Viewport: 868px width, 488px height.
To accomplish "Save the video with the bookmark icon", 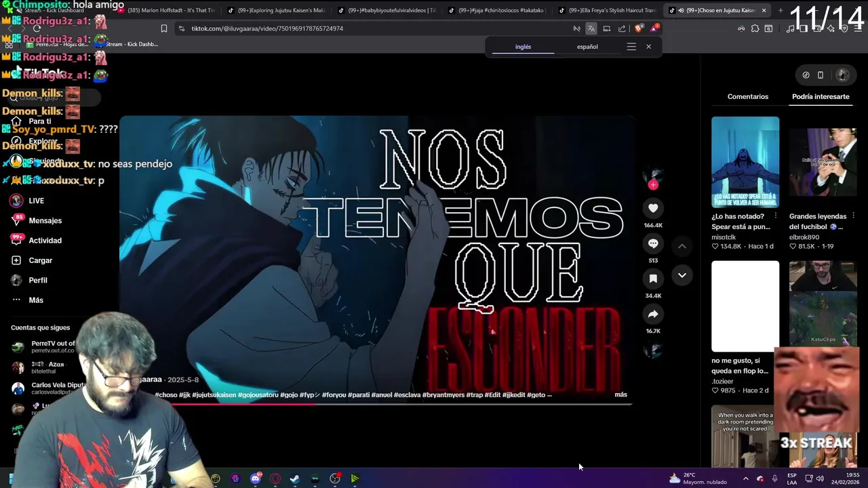I will point(653,279).
